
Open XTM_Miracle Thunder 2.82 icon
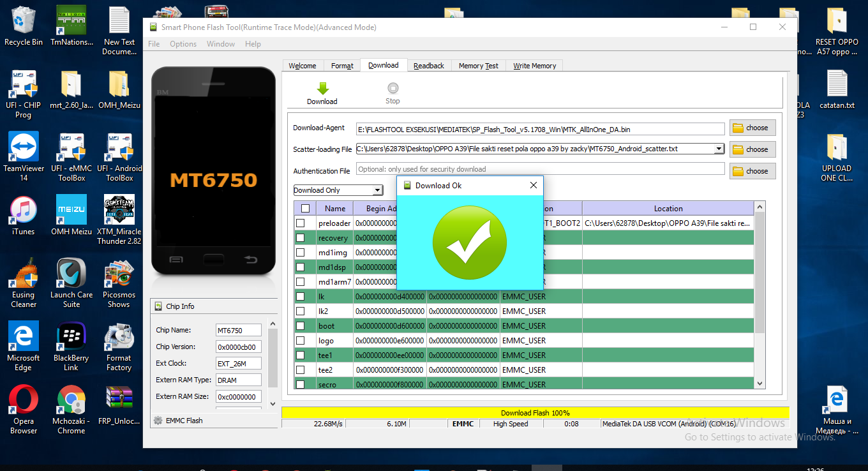[119, 211]
